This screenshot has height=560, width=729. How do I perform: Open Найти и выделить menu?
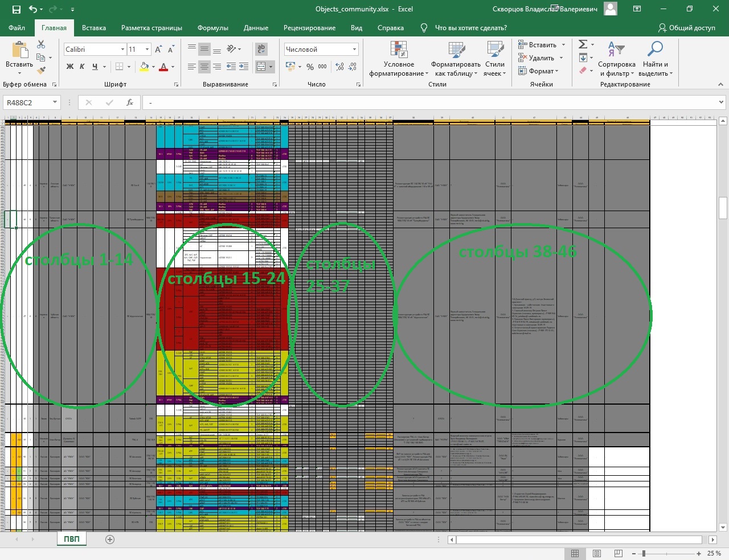(x=656, y=59)
